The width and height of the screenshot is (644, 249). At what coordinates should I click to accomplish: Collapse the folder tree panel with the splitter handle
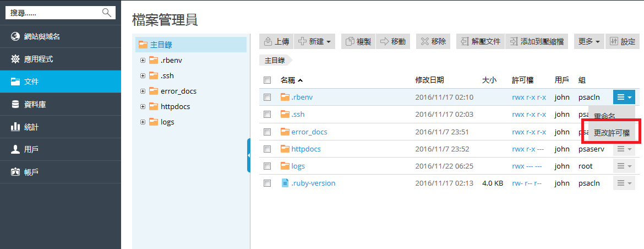pyautogui.click(x=249, y=155)
